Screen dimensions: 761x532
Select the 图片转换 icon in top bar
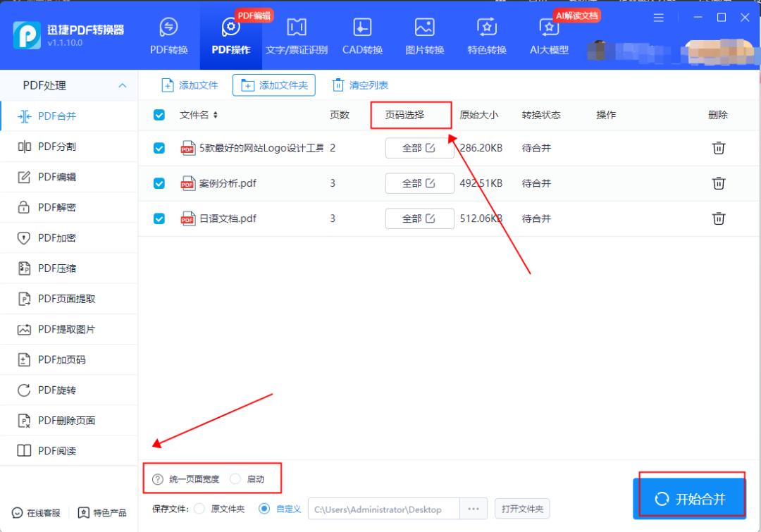(x=424, y=28)
